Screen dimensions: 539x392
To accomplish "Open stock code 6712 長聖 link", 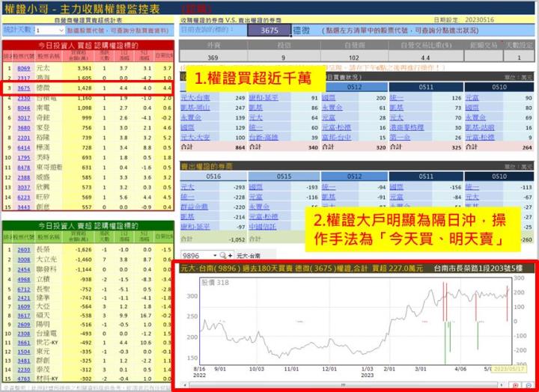I will 24,290.
